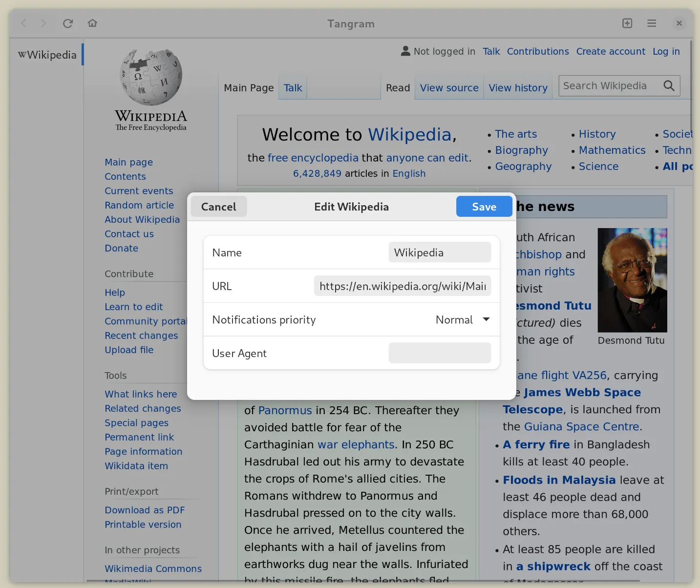This screenshot has width=700, height=588.
Task: Click the forward navigation arrow
Action: tap(43, 23)
